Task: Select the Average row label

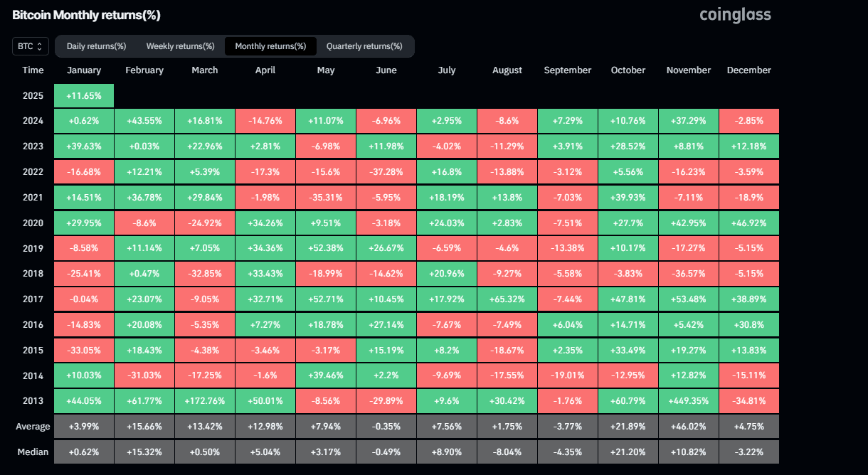Action: pos(33,426)
